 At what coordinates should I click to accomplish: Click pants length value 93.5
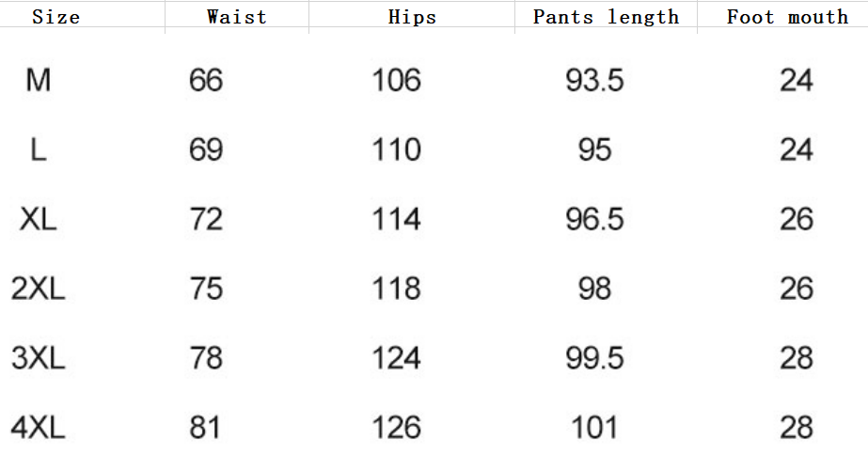tap(594, 81)
